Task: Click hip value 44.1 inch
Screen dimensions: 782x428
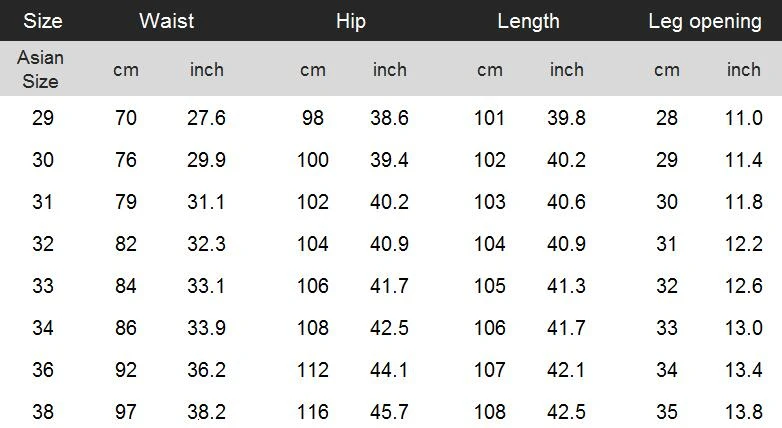Action: (x=389, y=370)
